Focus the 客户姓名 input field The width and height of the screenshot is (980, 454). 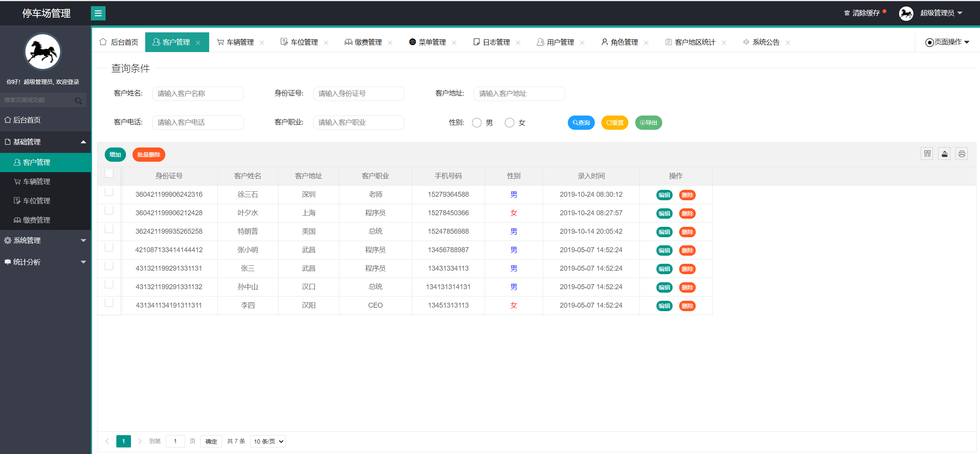(198, 94)
